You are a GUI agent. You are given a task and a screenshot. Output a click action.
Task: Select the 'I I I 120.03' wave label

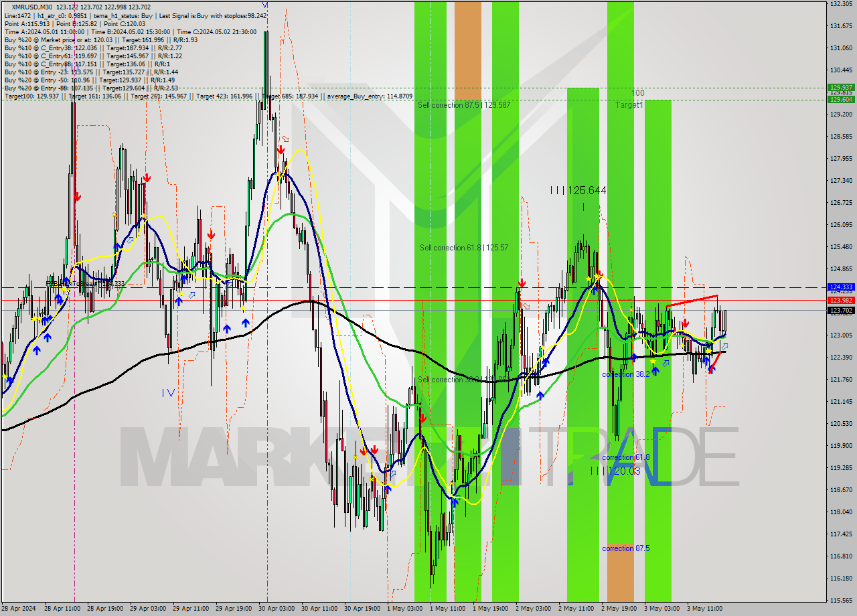tap(615, 471)
